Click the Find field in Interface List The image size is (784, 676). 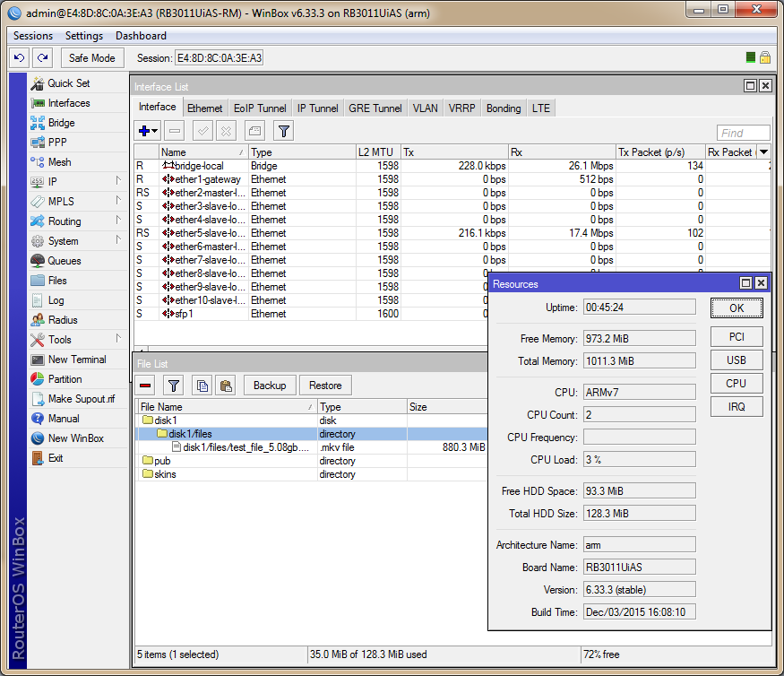click(743, 133)
